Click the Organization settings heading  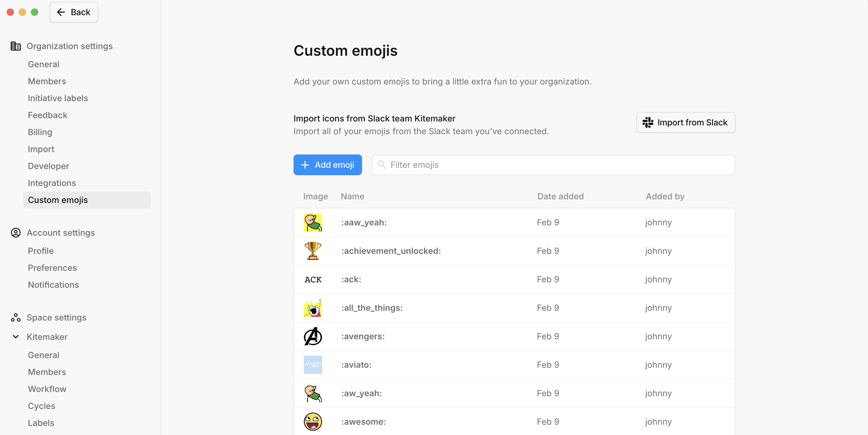point(69,46)
